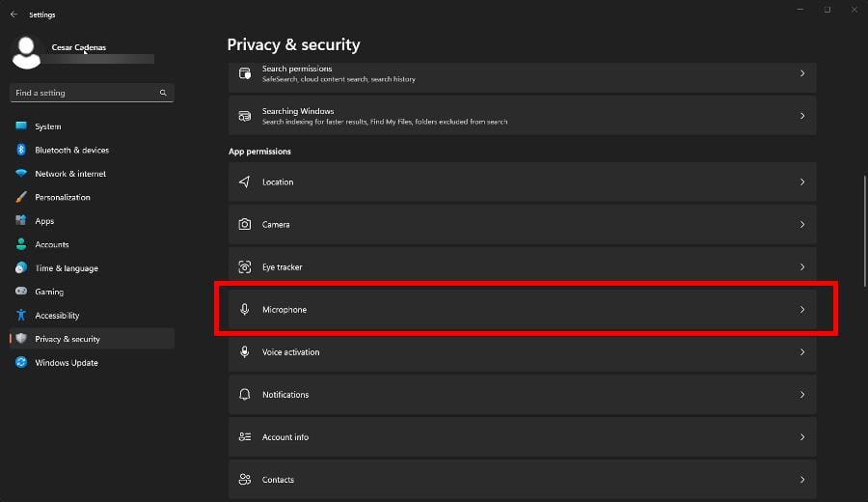
Task: Click the Personalization brush icon
Action: click(x=21, y=197)
